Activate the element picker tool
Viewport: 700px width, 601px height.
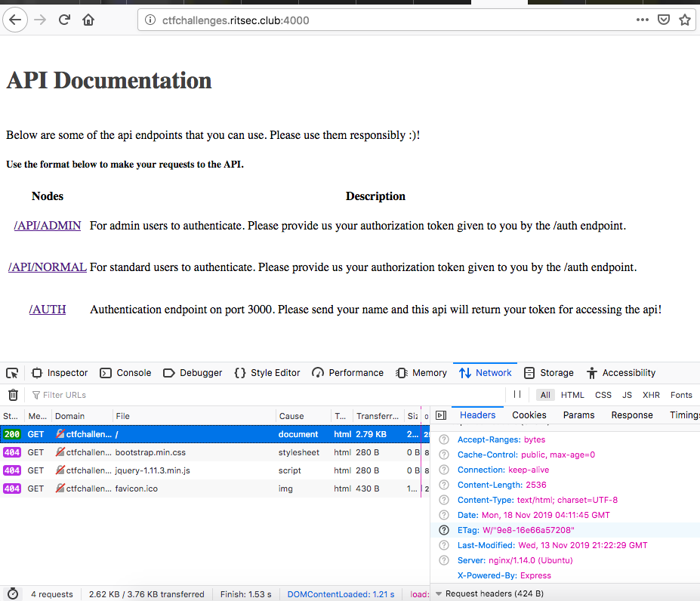[12, 373]
